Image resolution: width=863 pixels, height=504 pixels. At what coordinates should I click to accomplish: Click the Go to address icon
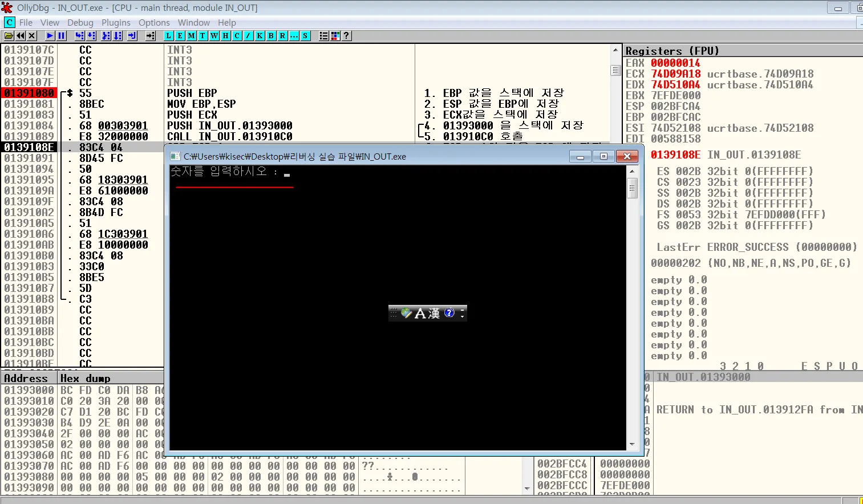click(151, 35)
